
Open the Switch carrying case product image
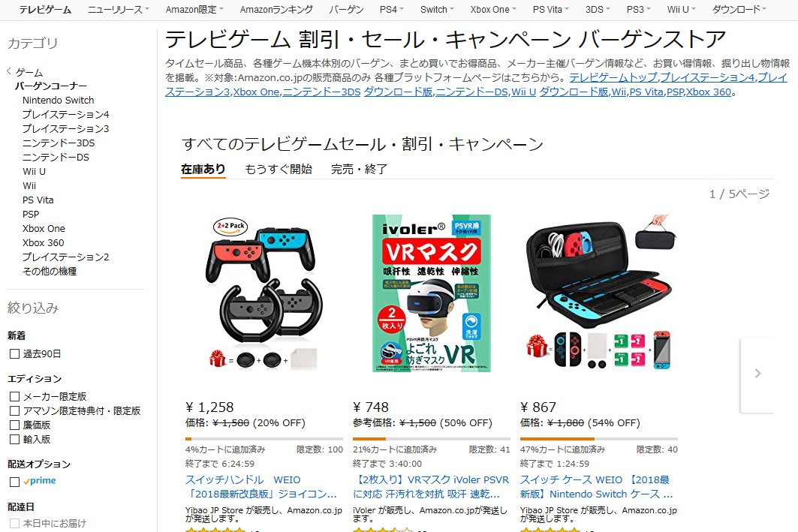click(x=599, y=293)
